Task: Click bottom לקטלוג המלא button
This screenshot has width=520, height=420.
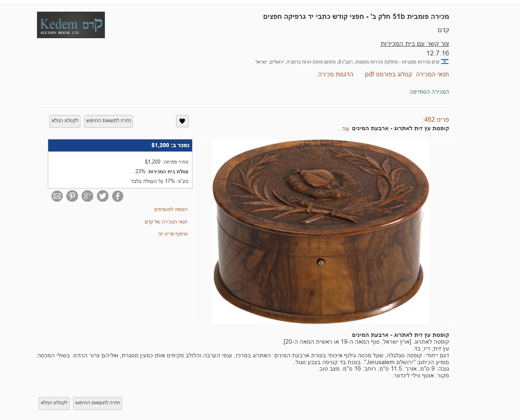Action: [54, 403]
